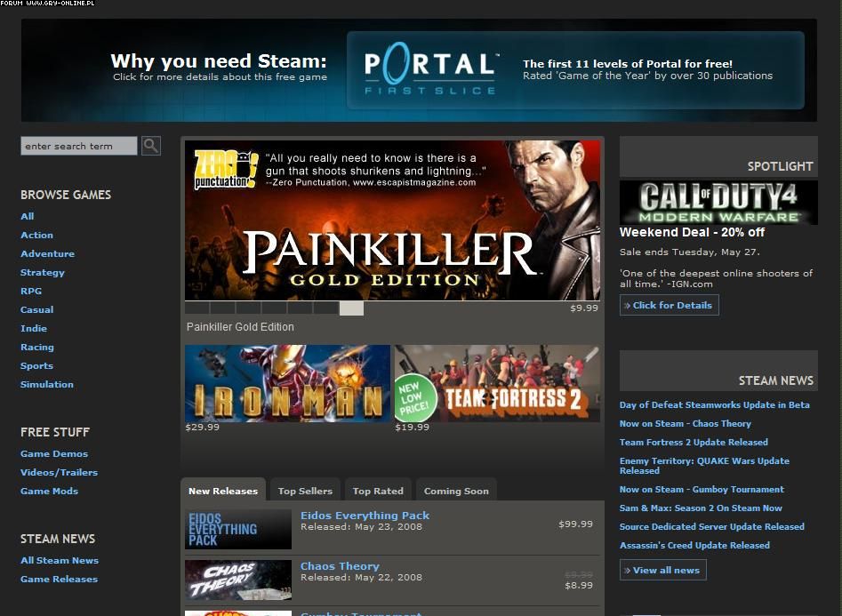Switch to the Coming Soon tab
The width and height of the screenshot is (842, 616).
[x=456, y=491]
